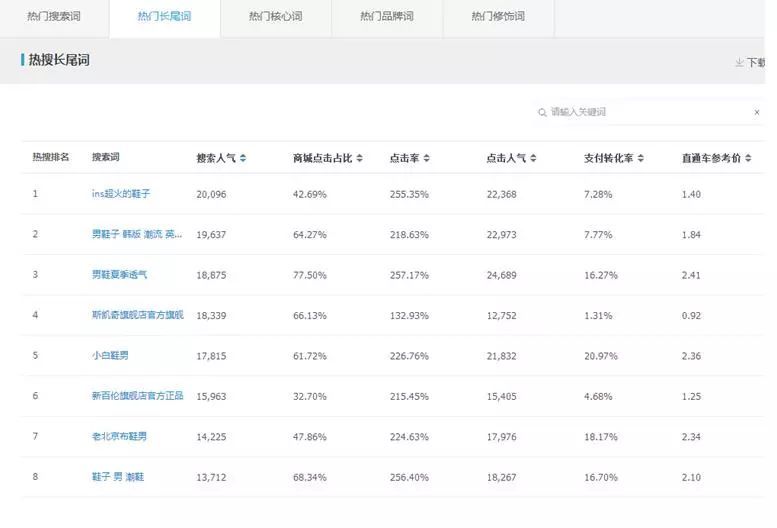The height and width of the screenshot is (528, 777).
Task: Click the 支付转化率 column header text
Action: coord(609,158)
